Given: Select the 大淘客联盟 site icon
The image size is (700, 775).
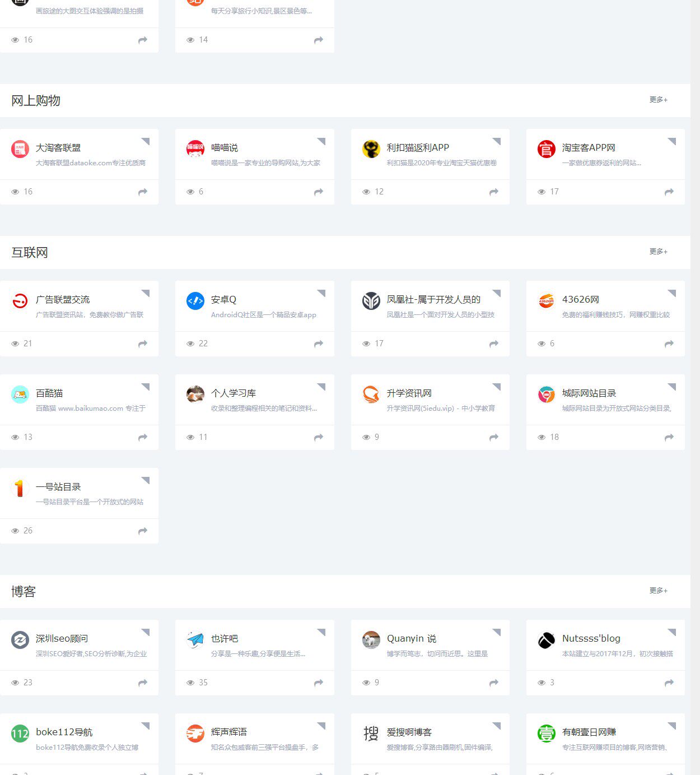Looking at the screenshot, I should pyautogui.click(x=20, y=148).
